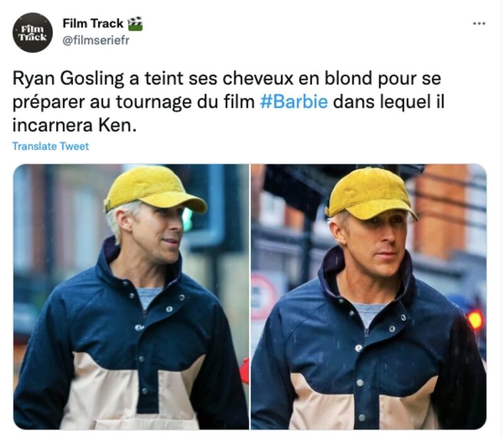
Task: Click the round road sign in right photo
Action: pyautogui.click(x=263, y=296)
